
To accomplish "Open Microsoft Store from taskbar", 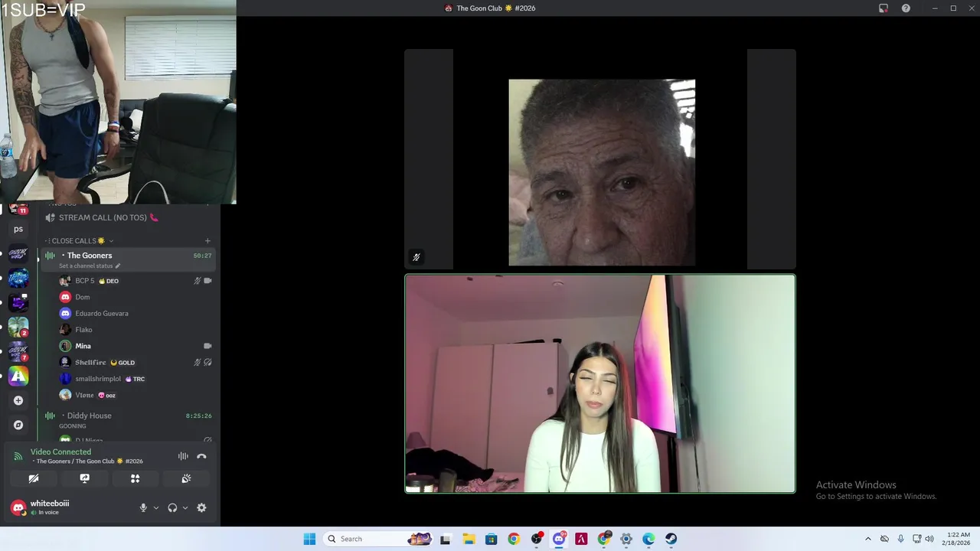I will point(491,539).
